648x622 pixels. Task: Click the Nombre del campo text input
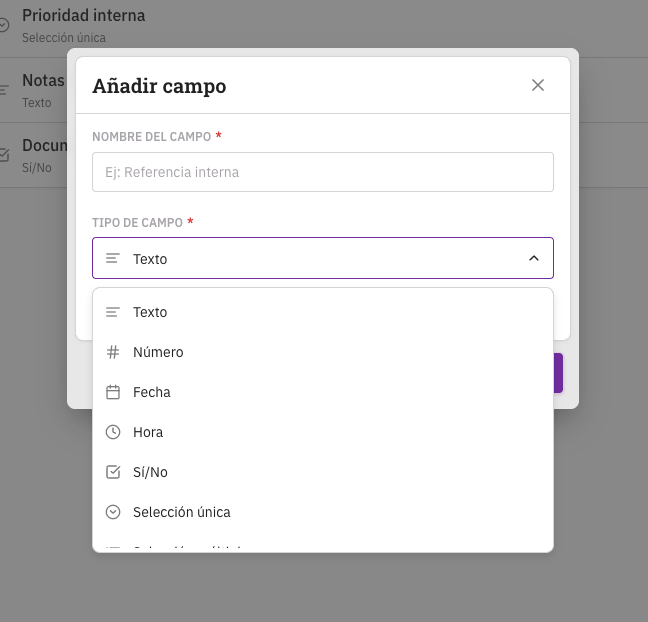coord(322,172)
